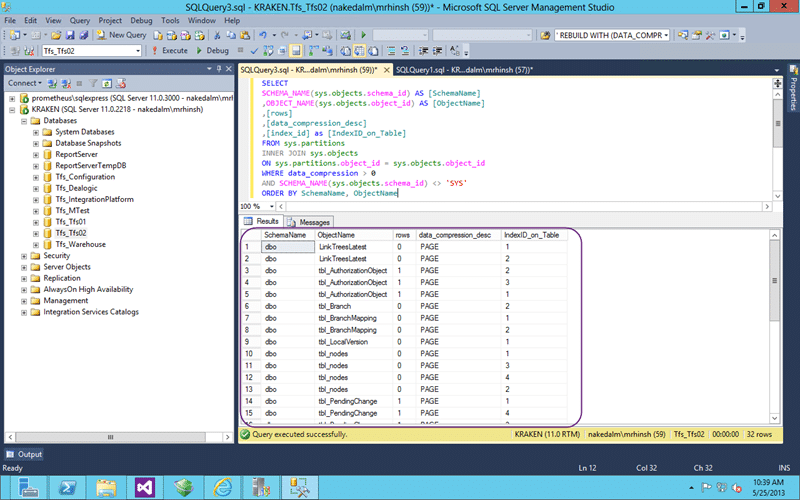This screenshot has height=500, width=800.
Task: Open the 100 % zoom dropdown
Action: 271,206
